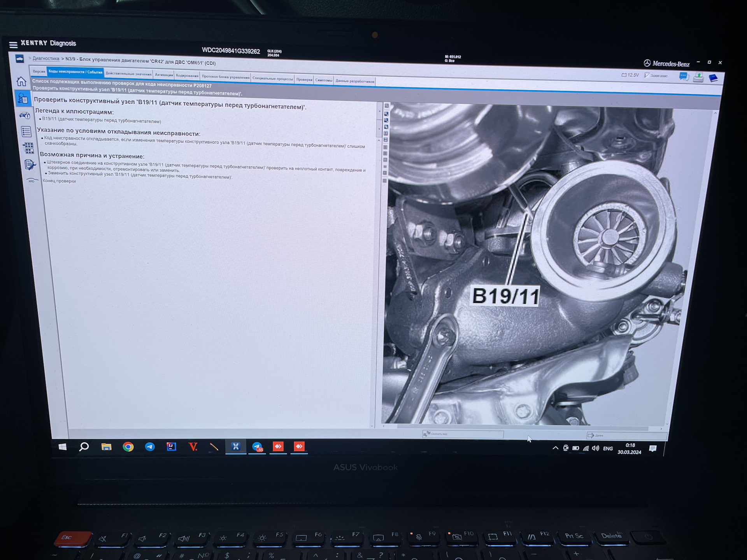Click the XRD icon in sidebar
This screenshot has height=560, width=747.
[x=32, y=180]
